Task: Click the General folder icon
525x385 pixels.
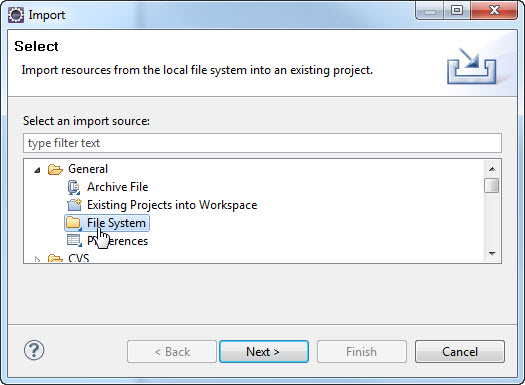Action: (x=55, y=169)
